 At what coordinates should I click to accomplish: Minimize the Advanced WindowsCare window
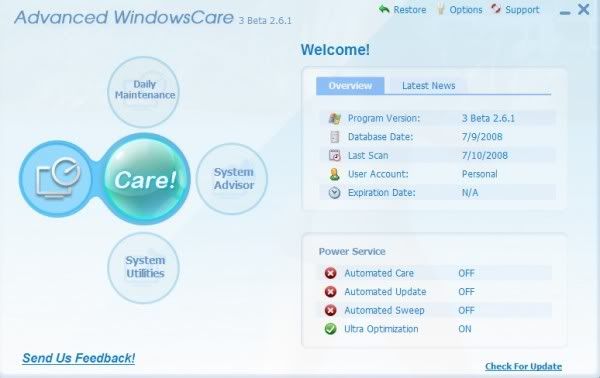[x=565, y=13]
